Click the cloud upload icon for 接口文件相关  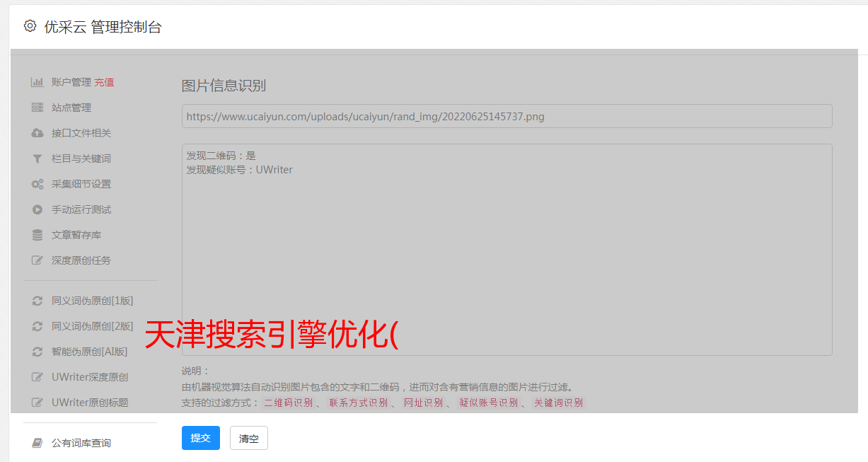click(37, 133)
